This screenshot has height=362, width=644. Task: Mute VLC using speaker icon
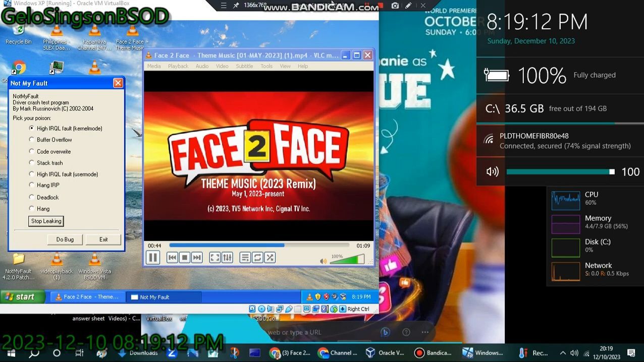(x=323, y=261)
